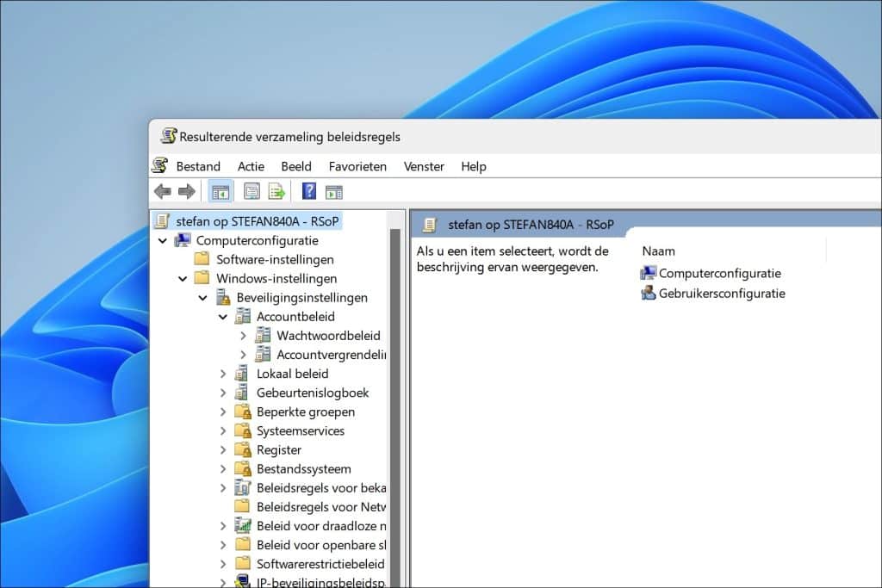Select Computerconfiguratie label in the tree
The image size is (882, 588).
tap(257, 240)
